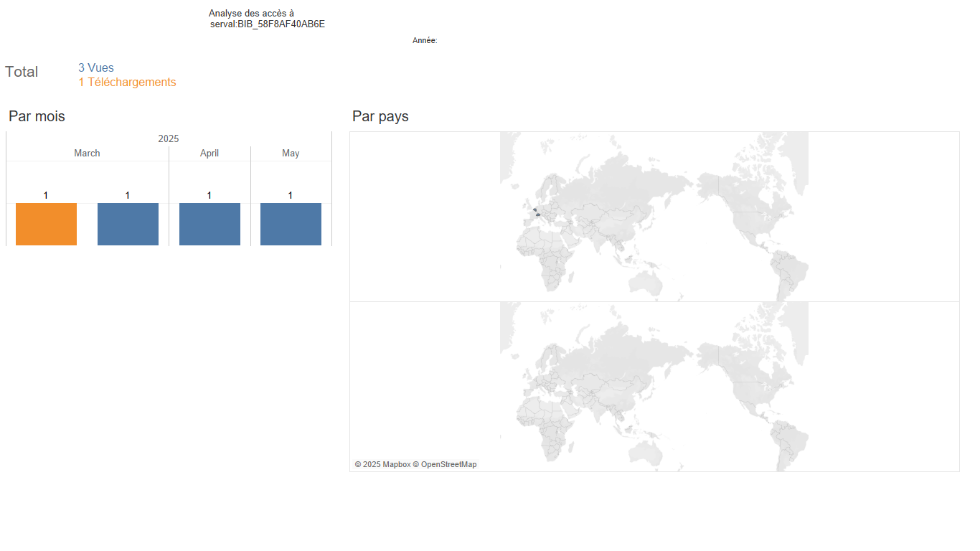Click the value label above the orange bar
The height and width of the screenshot is (551, 980).
[x=46, y=196]
